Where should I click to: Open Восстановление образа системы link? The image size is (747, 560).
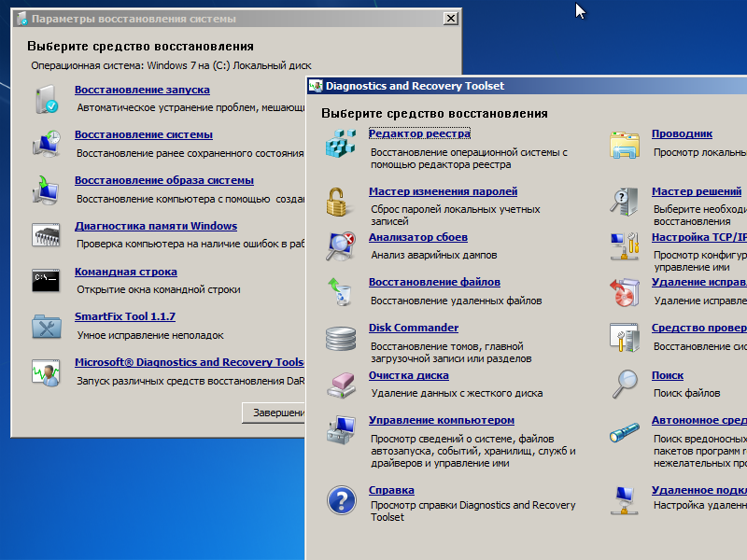coord(164,180)
